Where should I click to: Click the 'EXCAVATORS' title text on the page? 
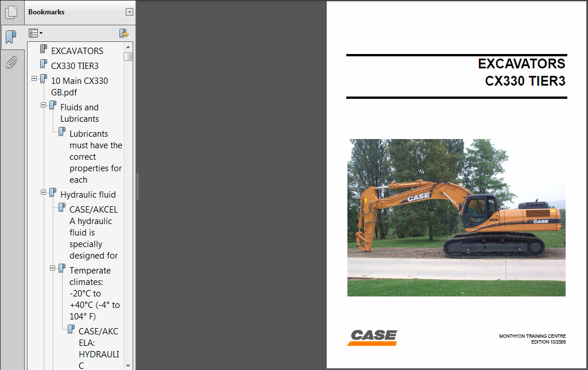click(x=521, y=64)
